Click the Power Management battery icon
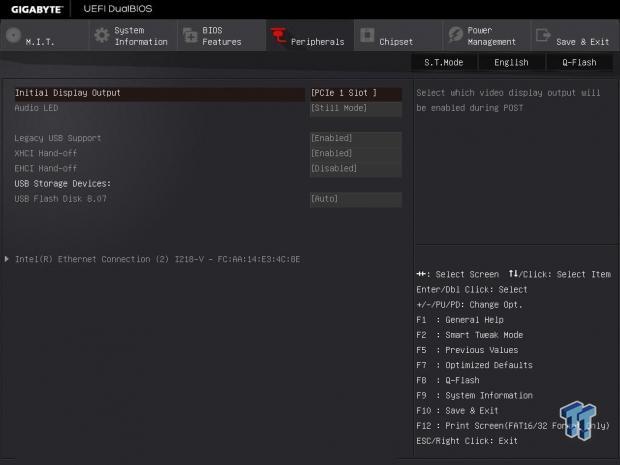 pos(455,35)
